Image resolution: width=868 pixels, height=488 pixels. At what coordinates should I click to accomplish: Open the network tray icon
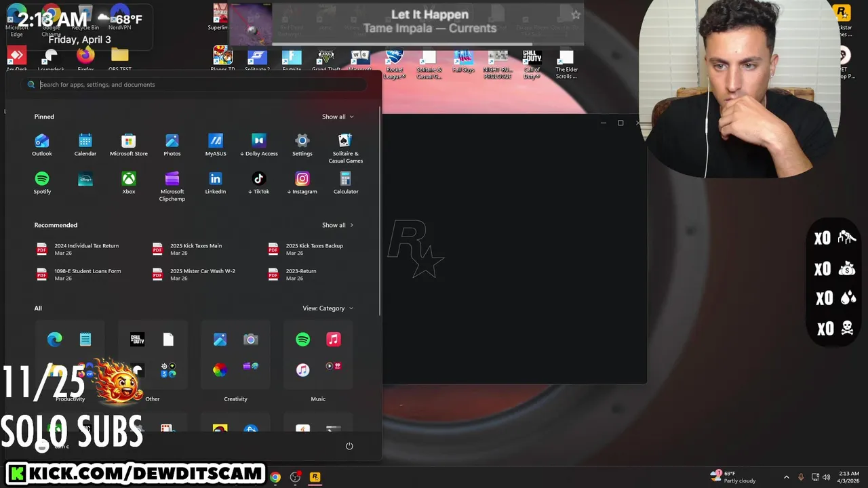815,477
